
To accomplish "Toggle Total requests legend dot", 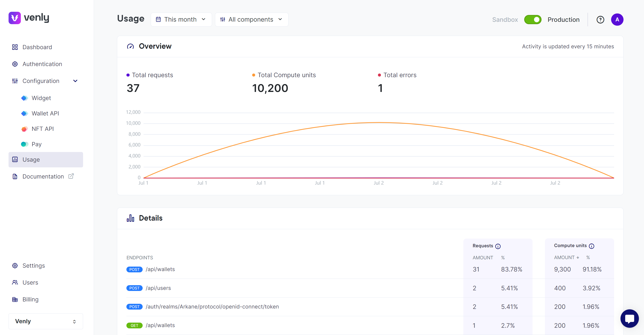I will coord(128,75).
